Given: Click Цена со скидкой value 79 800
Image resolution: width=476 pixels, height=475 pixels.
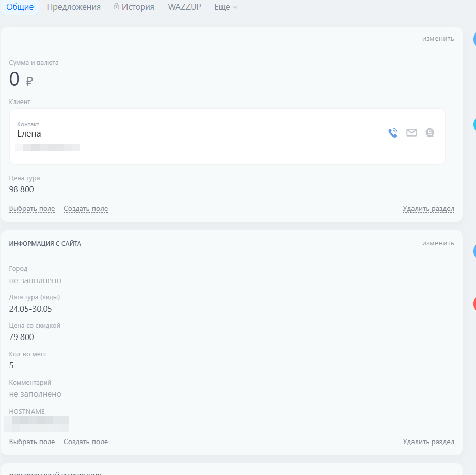Looking at the screenshot, I should (21, 337).
